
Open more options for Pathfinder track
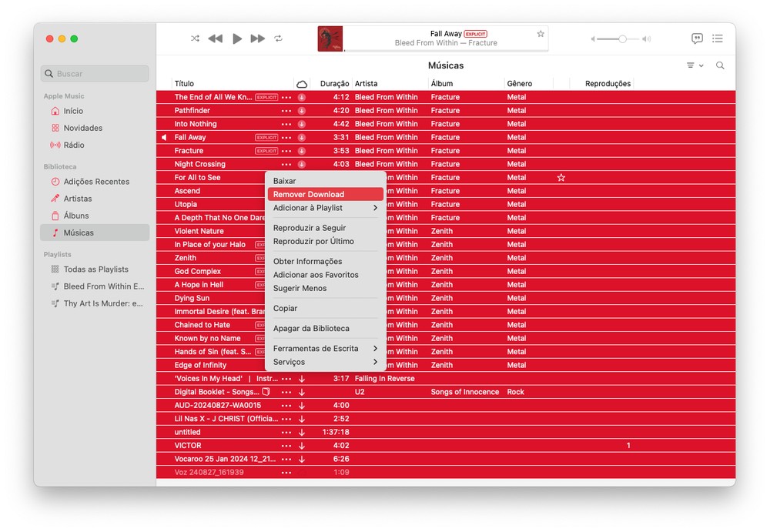pyautogui.click(x=286, y=111)
